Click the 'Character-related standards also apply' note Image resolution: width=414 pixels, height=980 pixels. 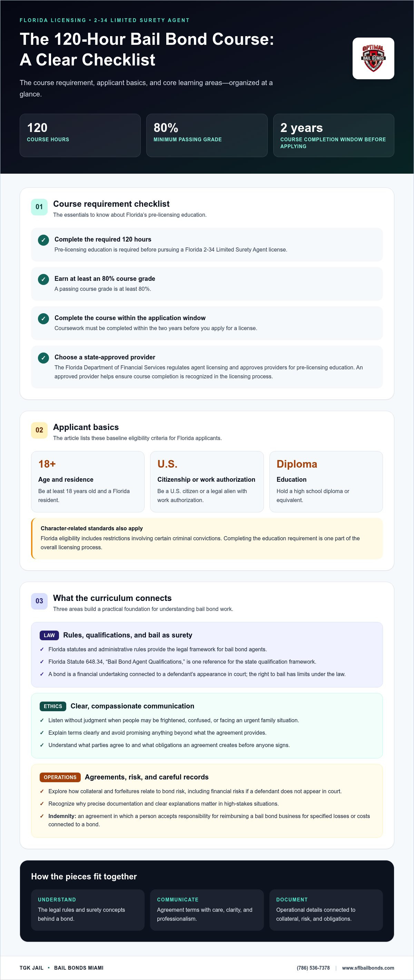[207, 539]
